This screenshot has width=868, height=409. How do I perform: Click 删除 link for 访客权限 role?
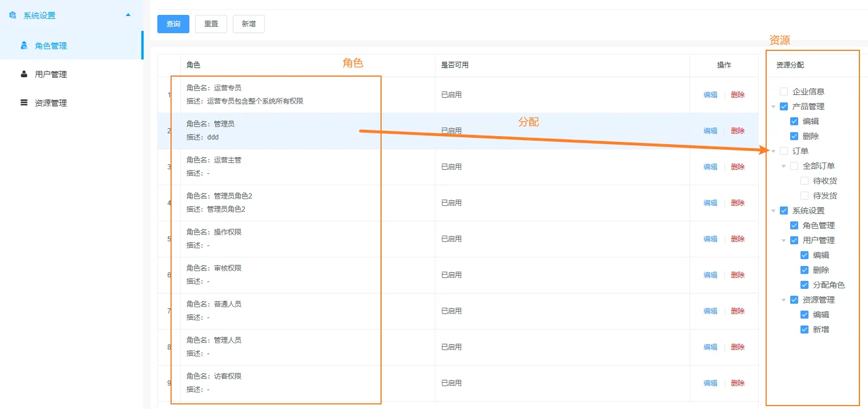point(738,383)
